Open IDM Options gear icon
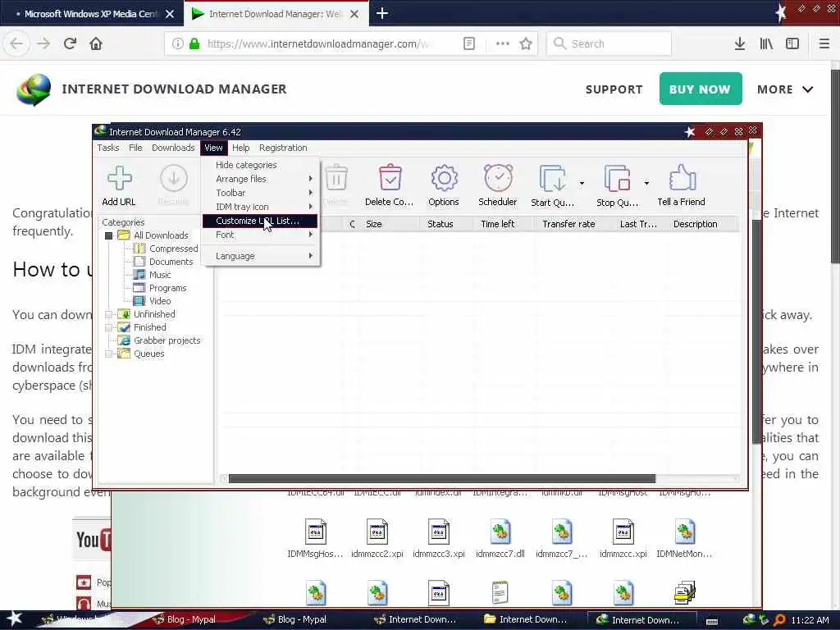 coord(444,178)
